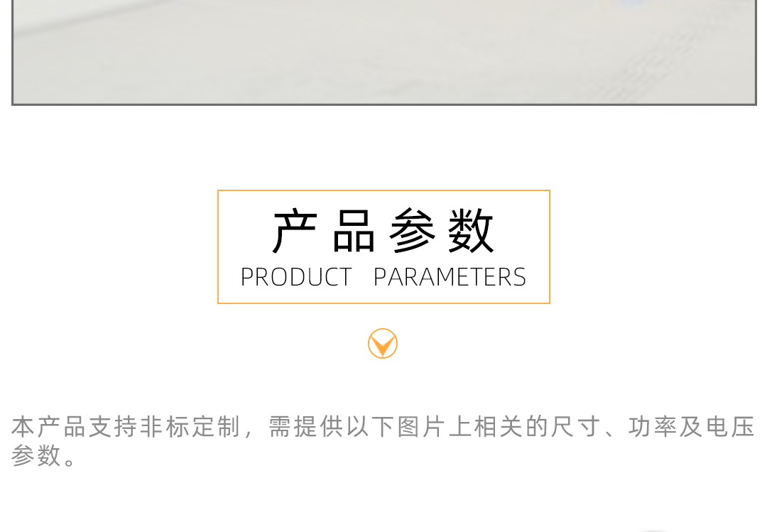Click the product photo at the top
The height and width of the screenshot is (532, 767).
[x=384, y=51]
